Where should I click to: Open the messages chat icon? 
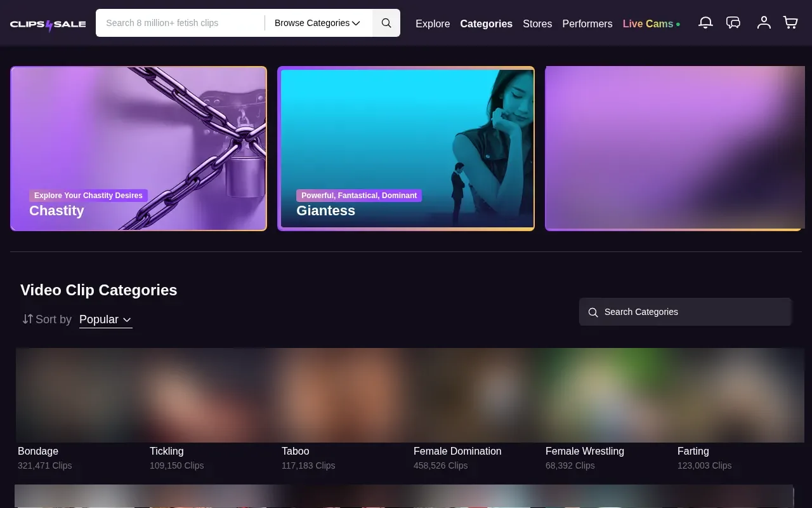click(733, 23)
